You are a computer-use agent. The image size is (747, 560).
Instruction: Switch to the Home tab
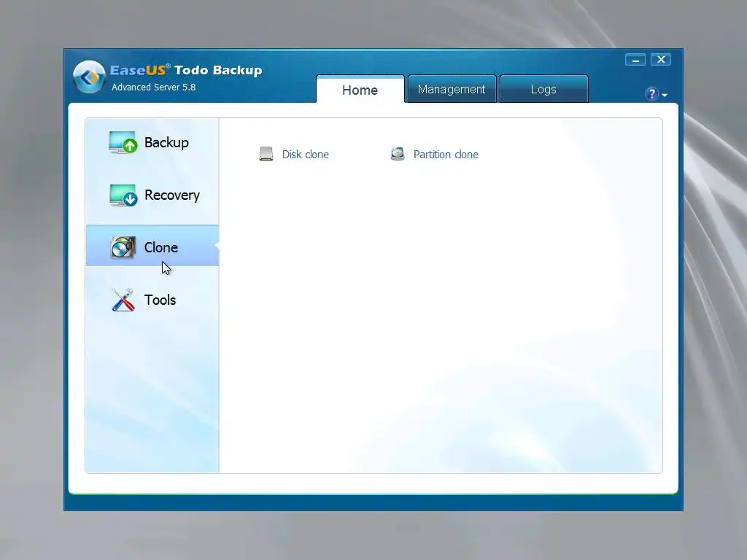(360, 90)
